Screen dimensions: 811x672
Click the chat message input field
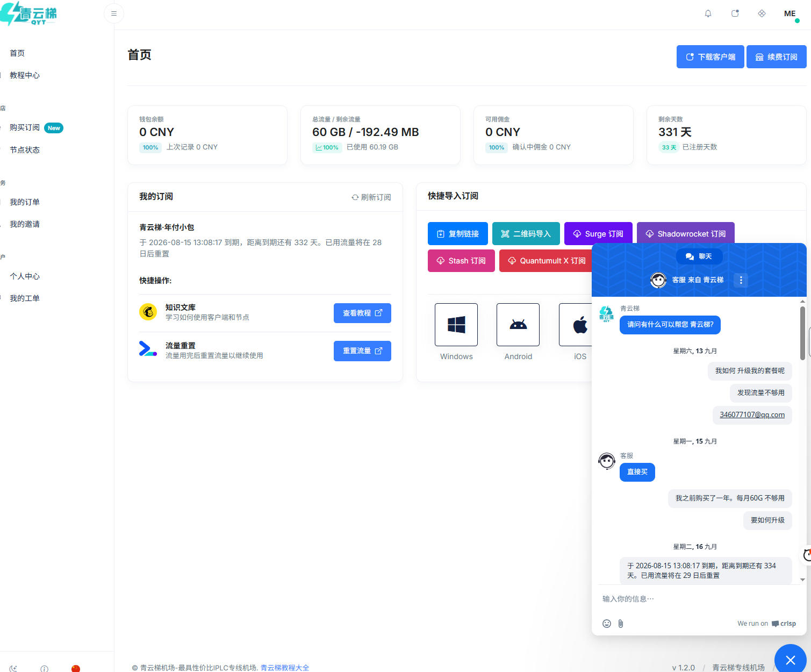699,599
